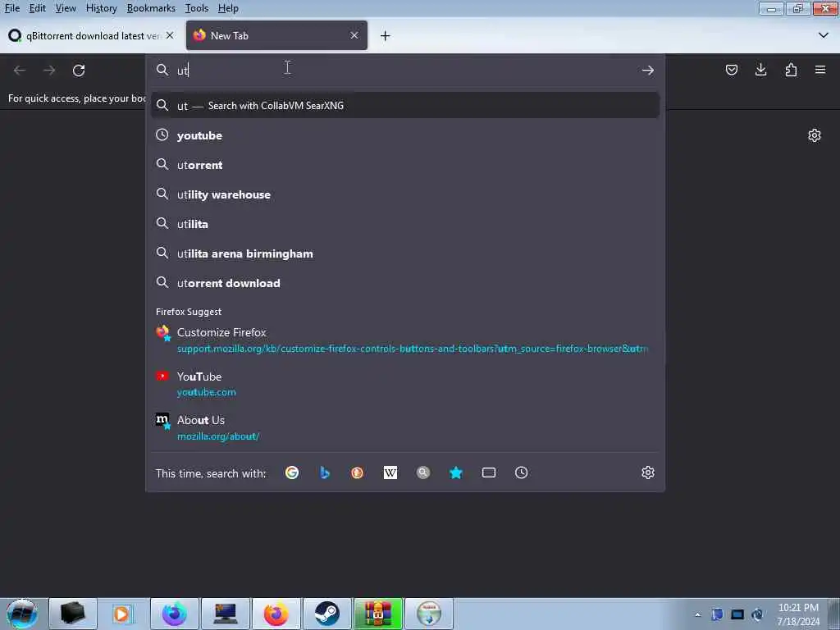Open media player taskbar icon
The width and height of the screenshot is (840, 630).
pos(123,614)
